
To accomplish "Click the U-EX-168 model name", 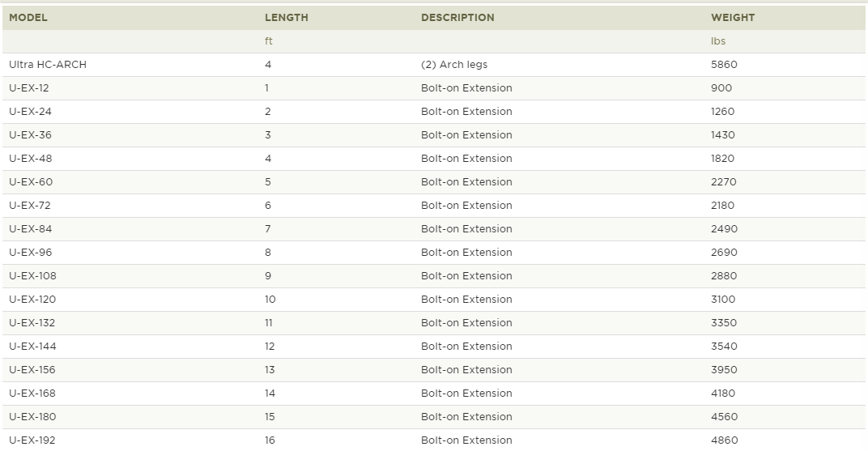I will pyautogui.click(x=32, y=394).
